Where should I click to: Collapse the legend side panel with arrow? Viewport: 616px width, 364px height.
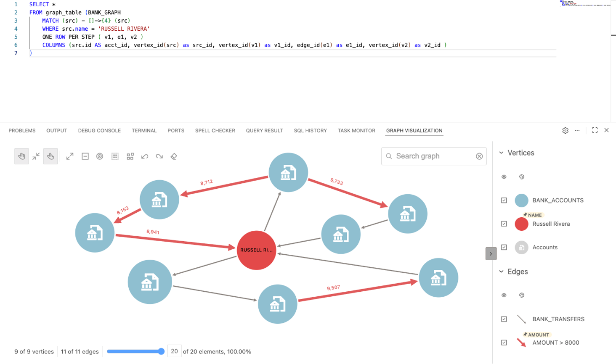coord(491,254)
